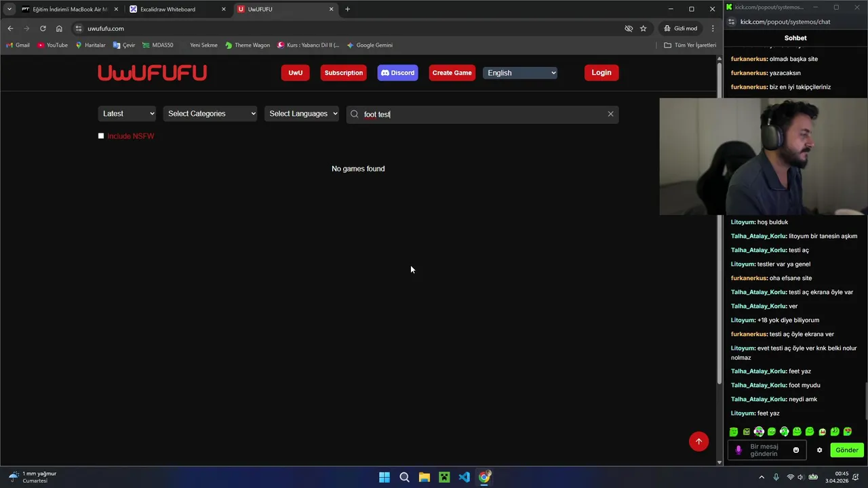This screenshot has width=868, height=488.
Task: Click the taskbar volume icon
Action: coord(801,477)
